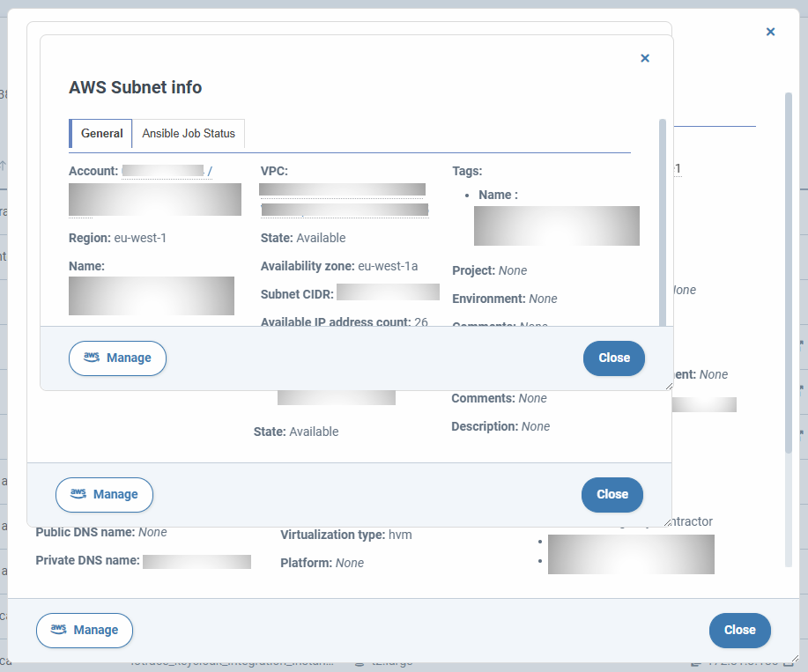The width and height of the screenshot is (808, 672).
Task: Click the 'Subnet CIDR:' label
Action: tap(297, 294)
